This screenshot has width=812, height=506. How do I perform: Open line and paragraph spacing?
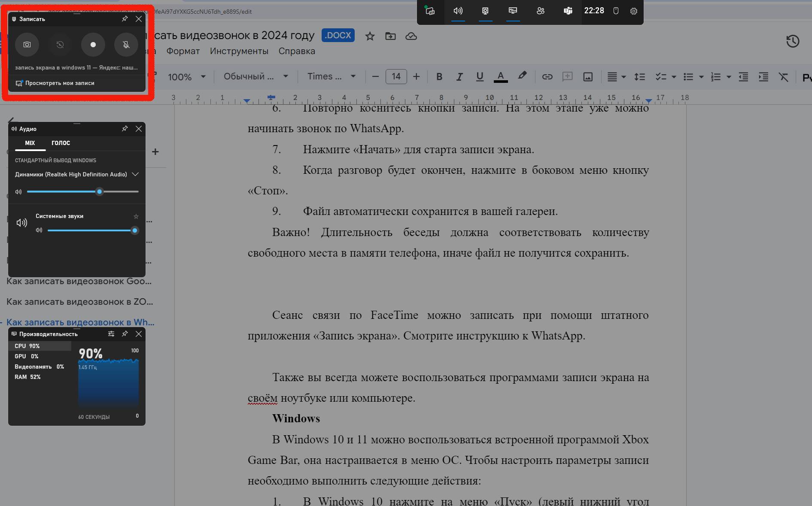point(640,77)
